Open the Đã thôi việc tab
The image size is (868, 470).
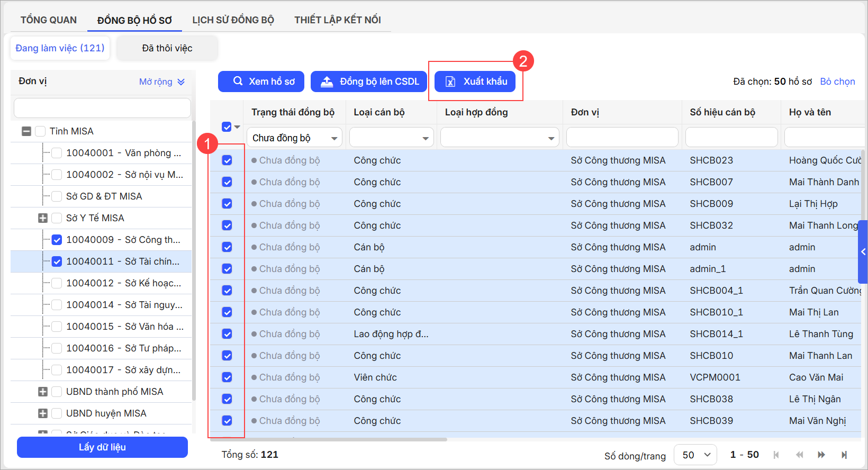167,48
